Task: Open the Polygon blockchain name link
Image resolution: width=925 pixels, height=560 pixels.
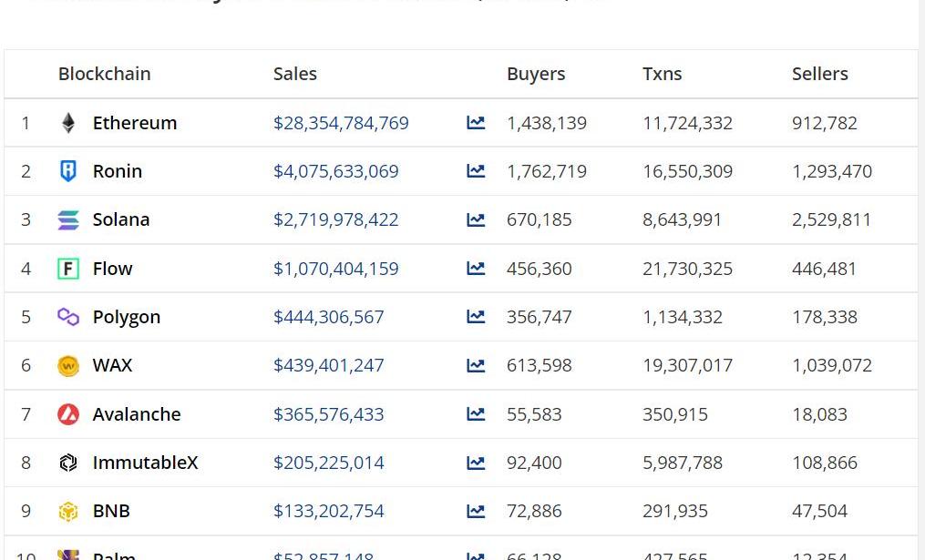Action: pyautogui.click(x=127, y=317)
